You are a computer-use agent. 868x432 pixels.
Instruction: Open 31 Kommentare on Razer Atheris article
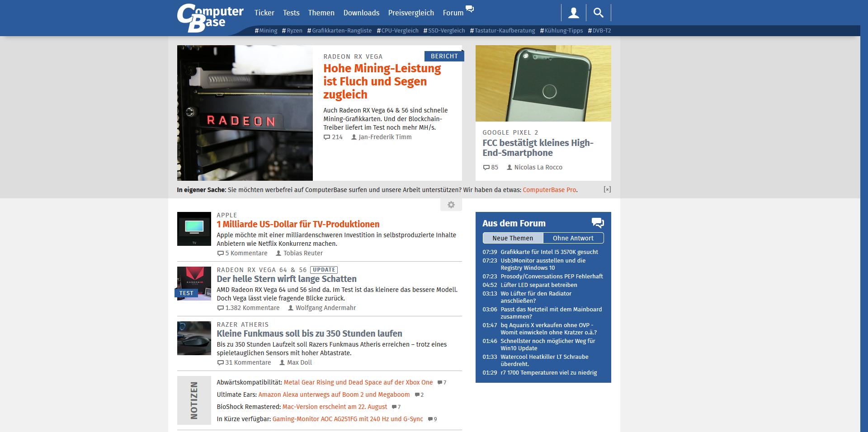pos(244,362)
